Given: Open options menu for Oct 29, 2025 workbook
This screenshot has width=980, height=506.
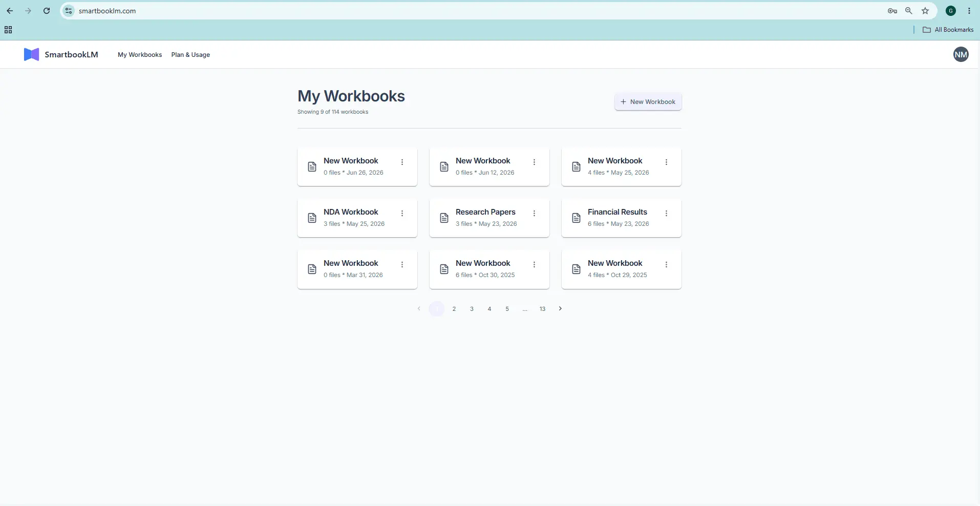Looking at the screenshot, I should (667, 264).
